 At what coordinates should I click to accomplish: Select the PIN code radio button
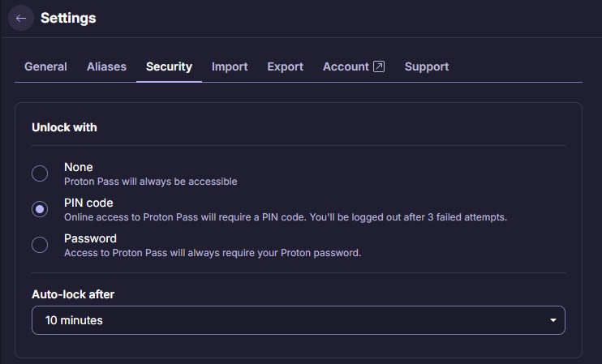(40, 209)
